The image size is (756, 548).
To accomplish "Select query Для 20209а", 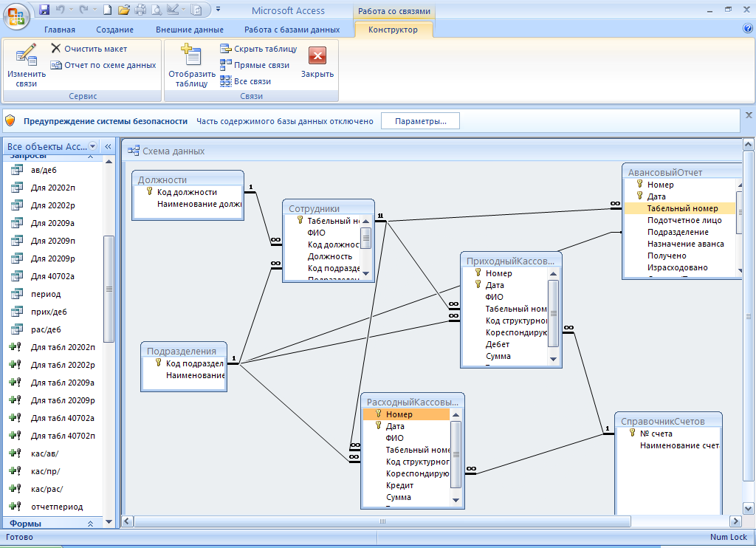I will 52,223.
